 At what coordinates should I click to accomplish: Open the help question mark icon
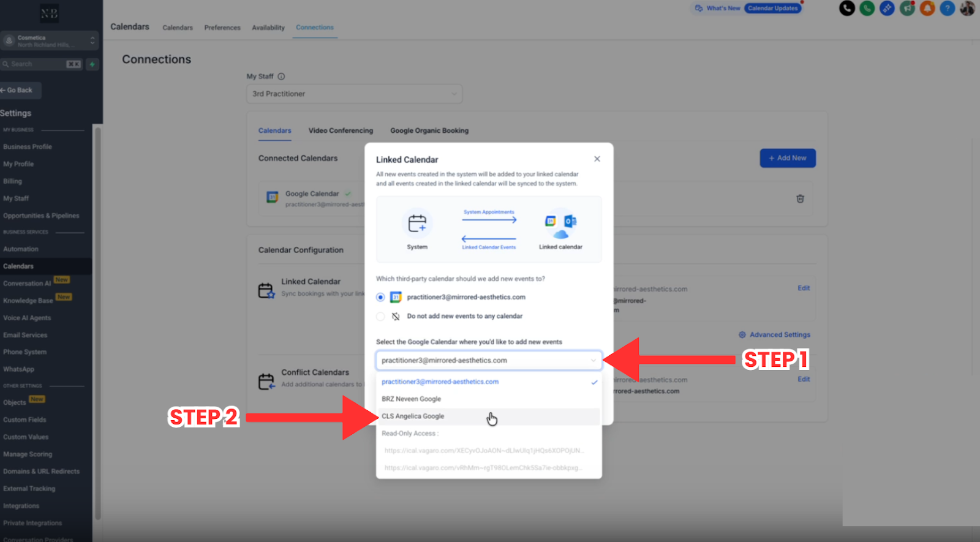(948, 8)
